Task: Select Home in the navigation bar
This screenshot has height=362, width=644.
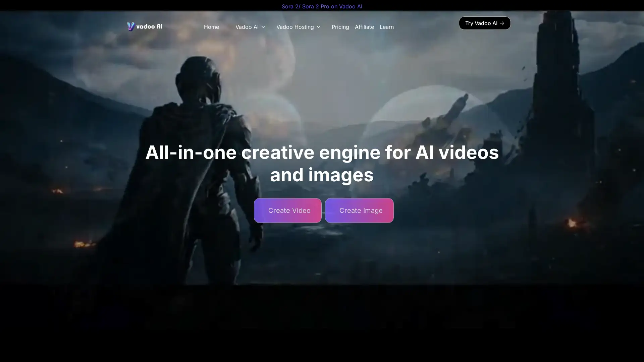Action: pos(211,27)
